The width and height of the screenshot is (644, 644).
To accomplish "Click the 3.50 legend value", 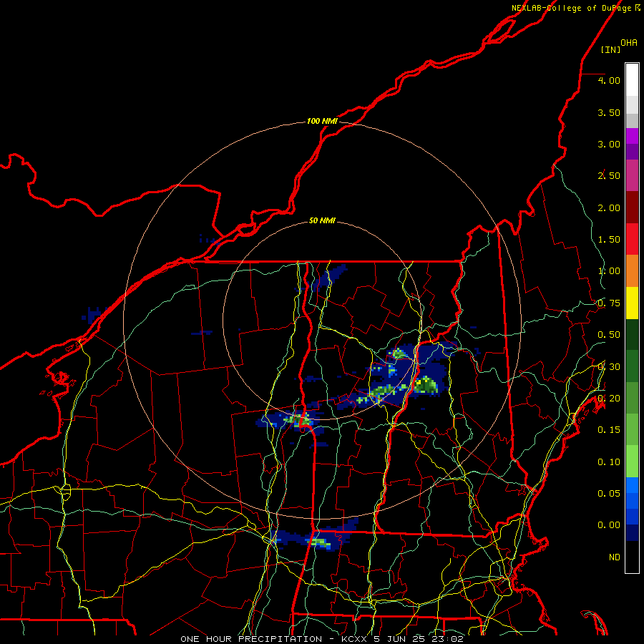I will point(609,112).
